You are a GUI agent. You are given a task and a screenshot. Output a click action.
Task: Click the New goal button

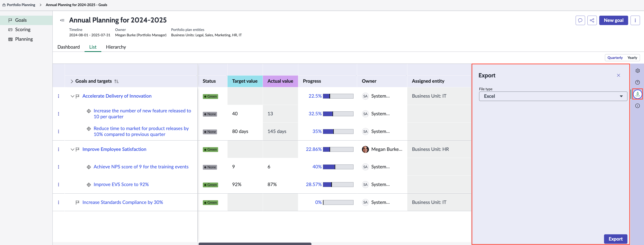click(613, 20)
